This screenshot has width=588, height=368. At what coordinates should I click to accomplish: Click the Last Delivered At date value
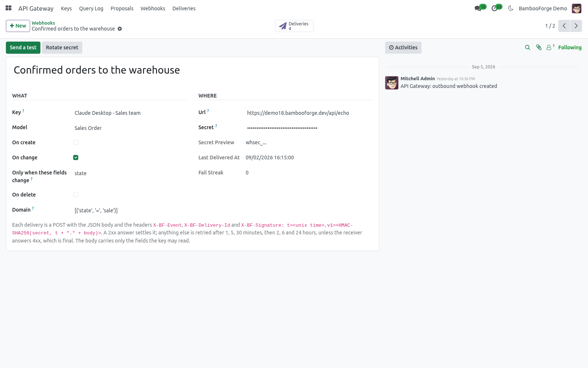coord(270,158)
